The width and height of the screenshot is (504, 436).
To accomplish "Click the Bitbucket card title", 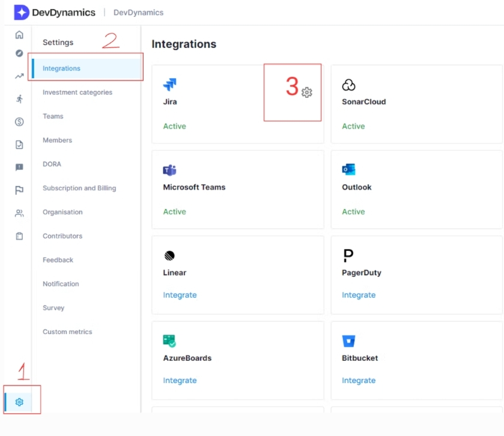I will click(360, 359).
